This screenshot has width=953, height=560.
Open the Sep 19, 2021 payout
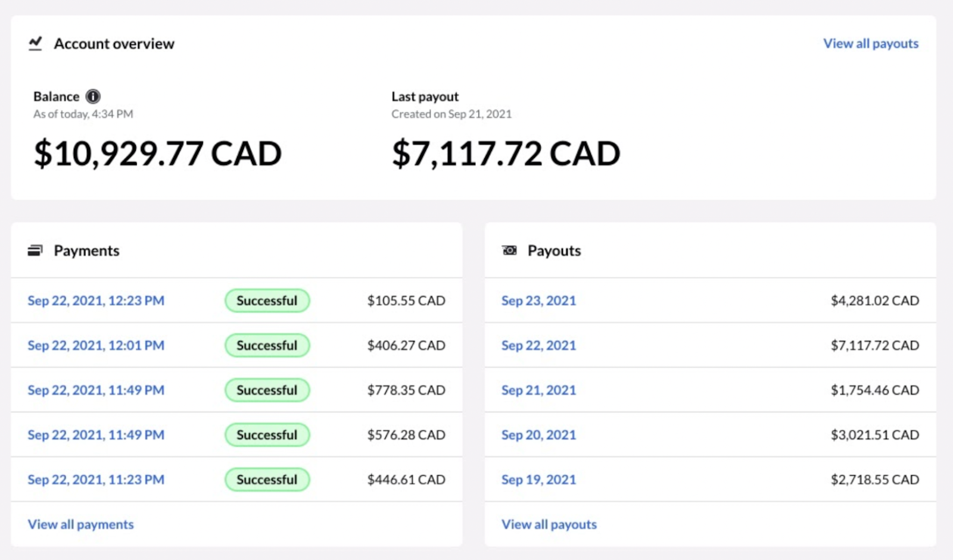tap(538, 480)
